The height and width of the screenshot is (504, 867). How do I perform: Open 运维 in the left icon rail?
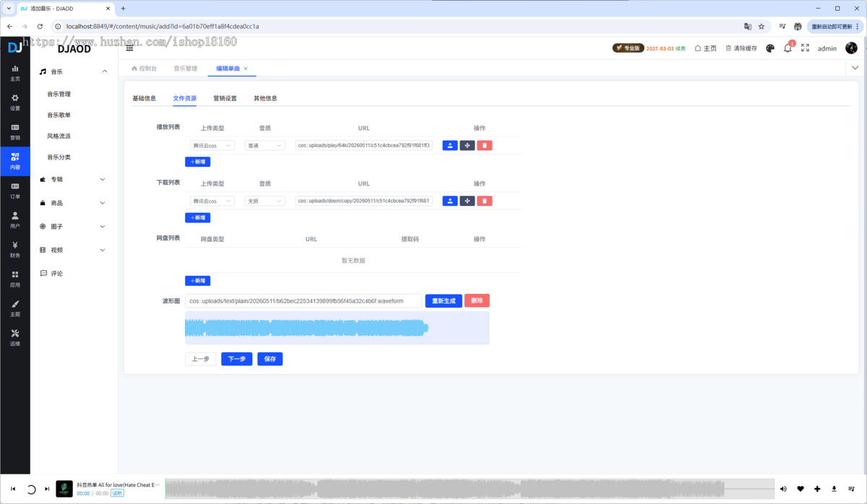(15, 337)
